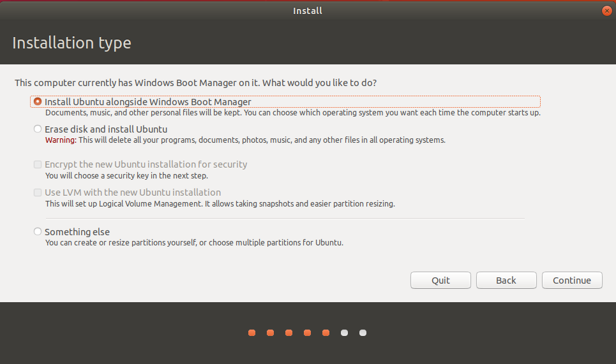The image size is (616, 364).
Task: Click 'Documents, music, and other personal files' description
Action: (x=292, y=113)
